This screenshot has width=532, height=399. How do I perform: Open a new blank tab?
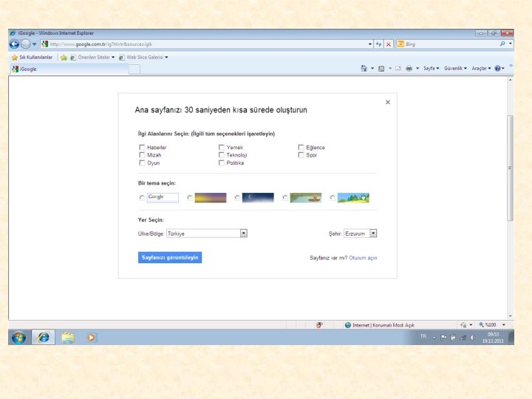[134, 69]
